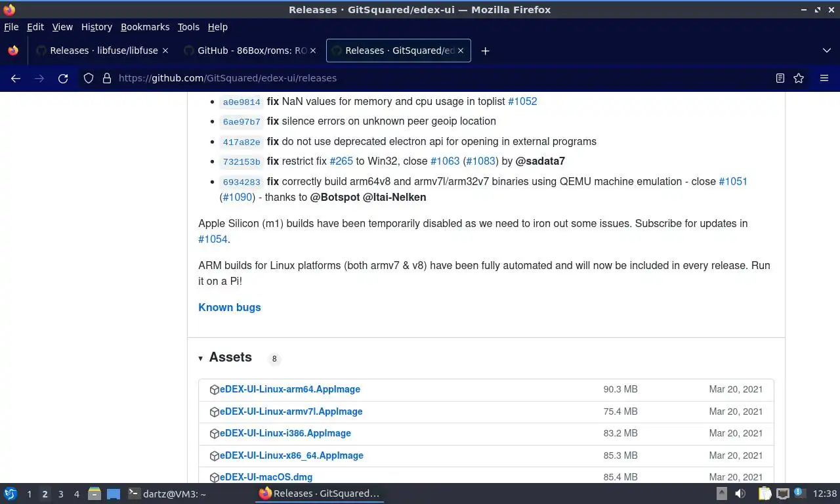Download eDEX-UI-Linux-arm64.AppImage

pos(290,389)
